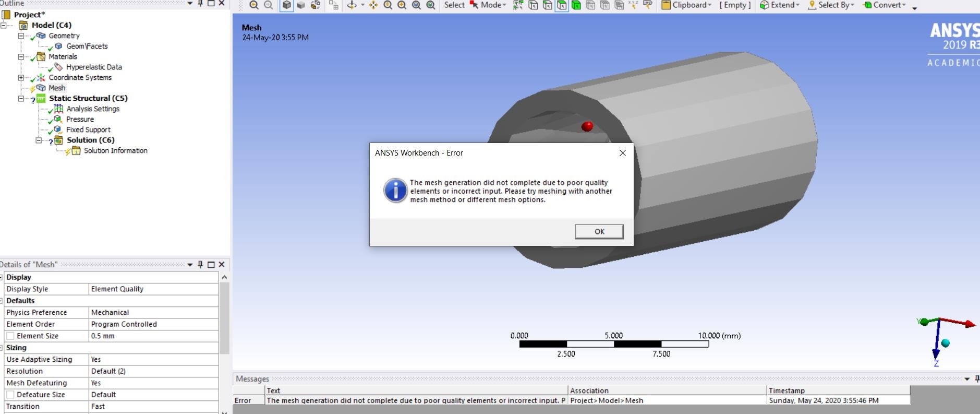Screen dimensions: 980x414
Task: Select the shaded exterior and edges view icon
Action: coord(286,5)
